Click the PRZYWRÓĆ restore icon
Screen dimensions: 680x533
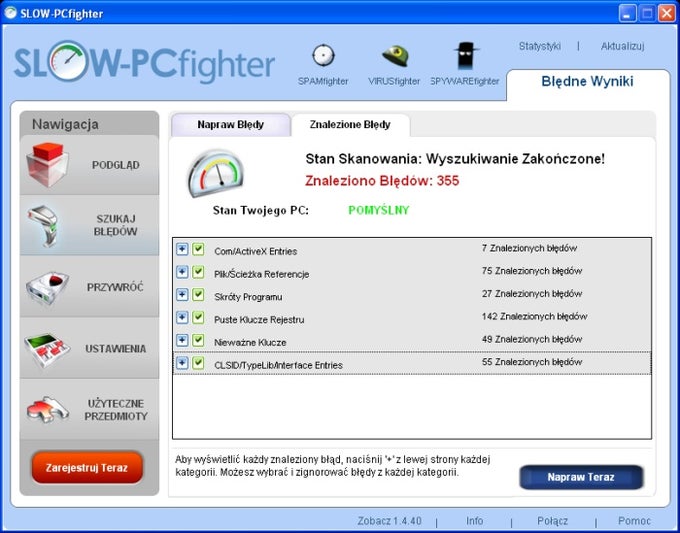(47, 287)
